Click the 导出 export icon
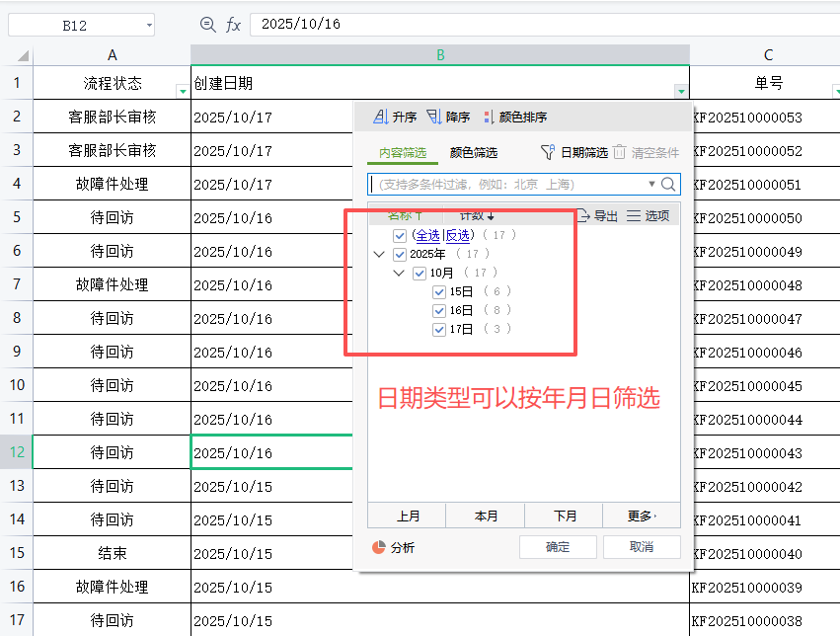The image size is (840, 636). 582,216
